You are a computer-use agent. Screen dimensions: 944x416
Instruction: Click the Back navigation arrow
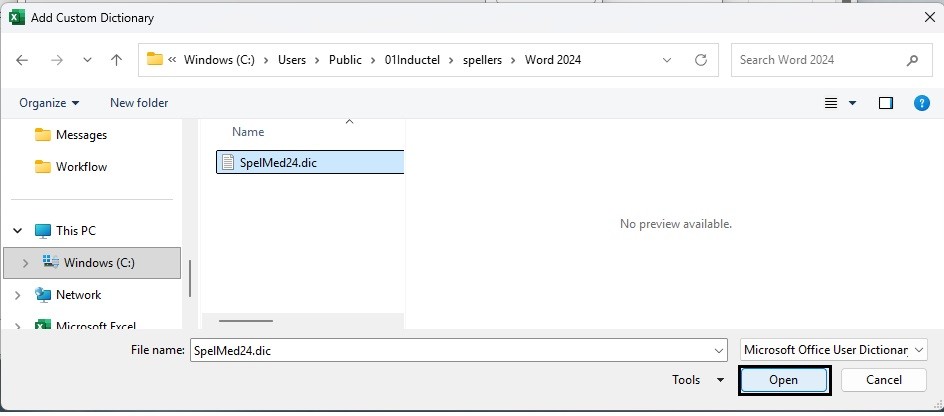(22, 60)
